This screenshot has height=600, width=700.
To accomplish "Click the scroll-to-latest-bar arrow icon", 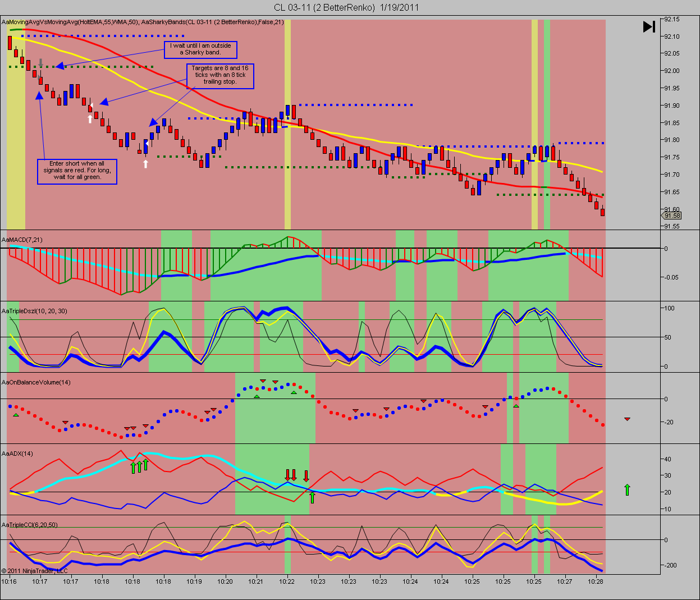I will 649,26.
